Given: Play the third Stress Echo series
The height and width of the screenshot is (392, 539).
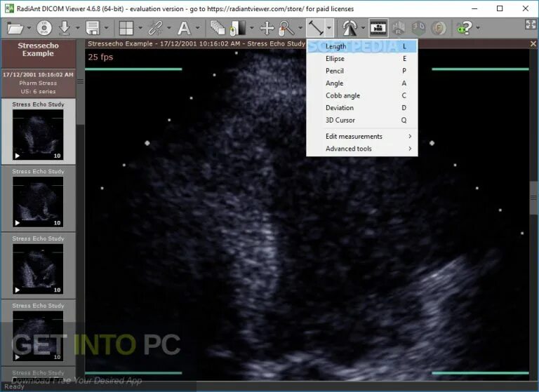Looking at the screenshot, I should point(17,290).
